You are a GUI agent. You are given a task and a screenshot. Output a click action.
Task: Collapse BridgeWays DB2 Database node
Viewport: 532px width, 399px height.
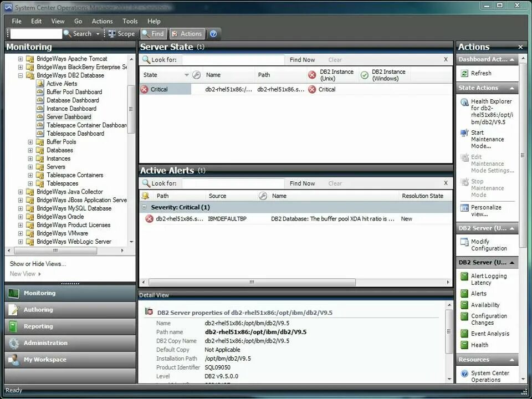(21, 75)
